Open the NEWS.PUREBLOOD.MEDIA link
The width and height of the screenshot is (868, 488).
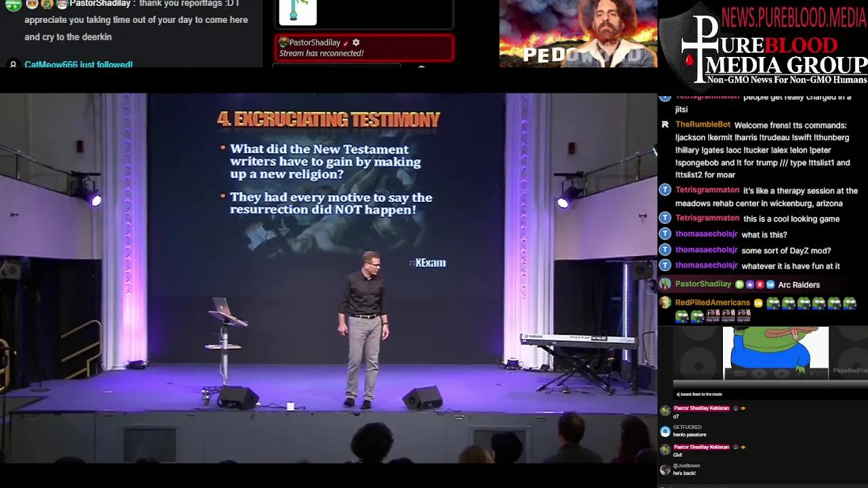tap(794, 16)
